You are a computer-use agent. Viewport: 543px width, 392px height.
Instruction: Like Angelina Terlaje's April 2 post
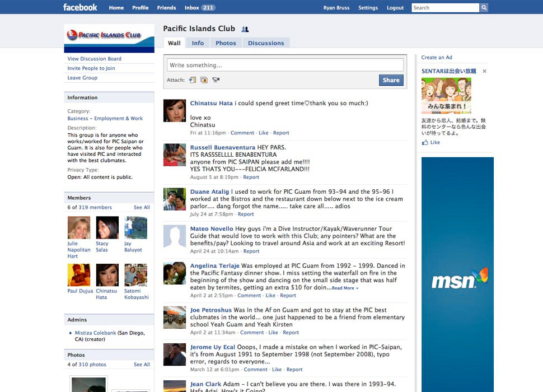(270, 296)
